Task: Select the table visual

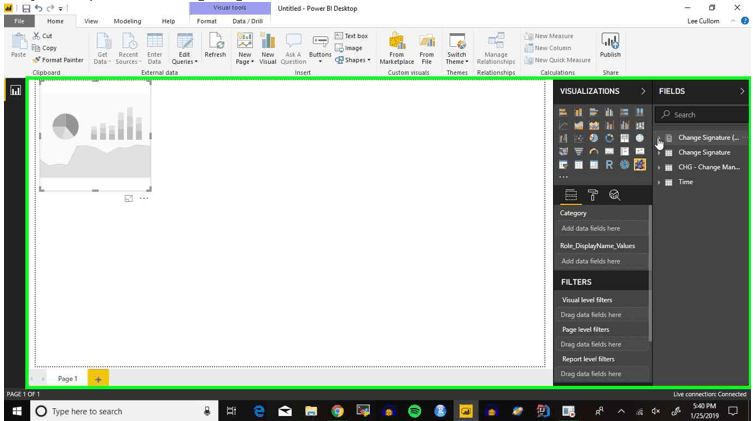Action: (578, 165)
